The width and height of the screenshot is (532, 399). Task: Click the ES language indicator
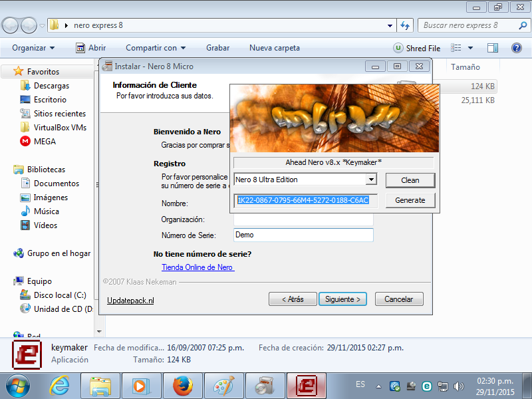pos(360,384)
